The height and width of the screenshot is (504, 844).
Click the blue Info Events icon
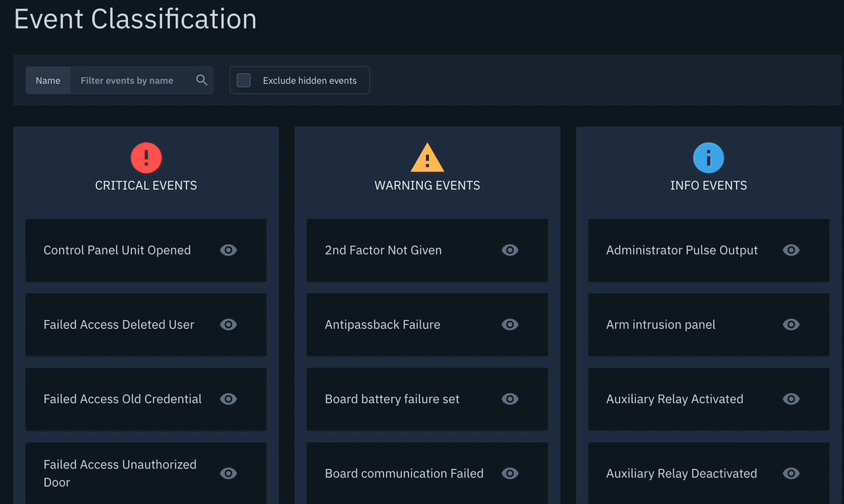pyautogui.click(x=708, y=157)
